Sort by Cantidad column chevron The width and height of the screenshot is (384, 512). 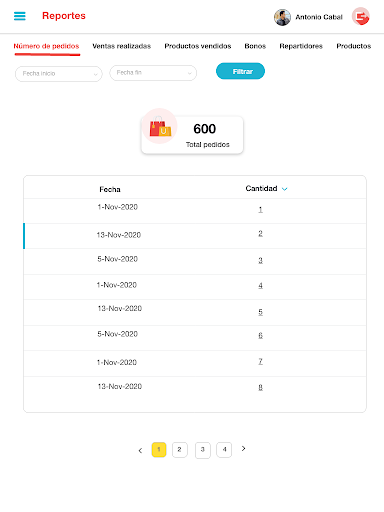[x=284, y=189]
